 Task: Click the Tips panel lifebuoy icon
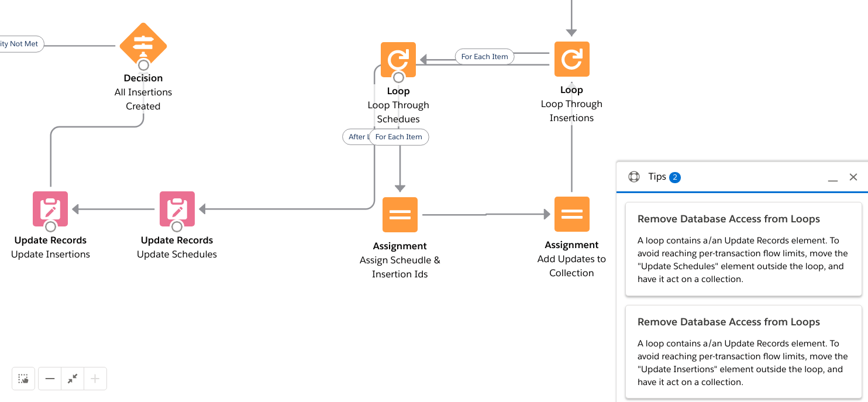pos(633,177)
